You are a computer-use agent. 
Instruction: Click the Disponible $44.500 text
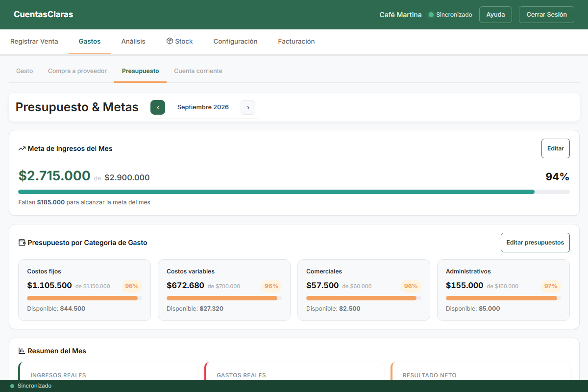[x=56, y=309]
